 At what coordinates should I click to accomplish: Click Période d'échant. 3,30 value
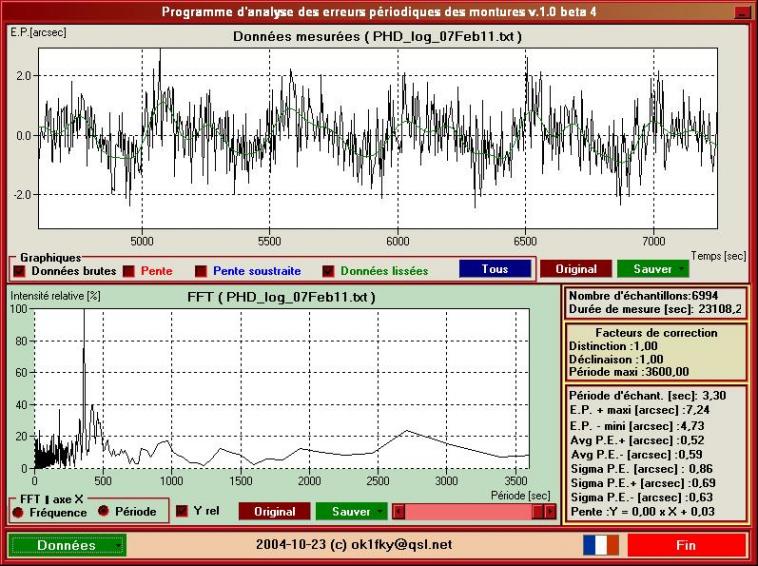[647, 395]
